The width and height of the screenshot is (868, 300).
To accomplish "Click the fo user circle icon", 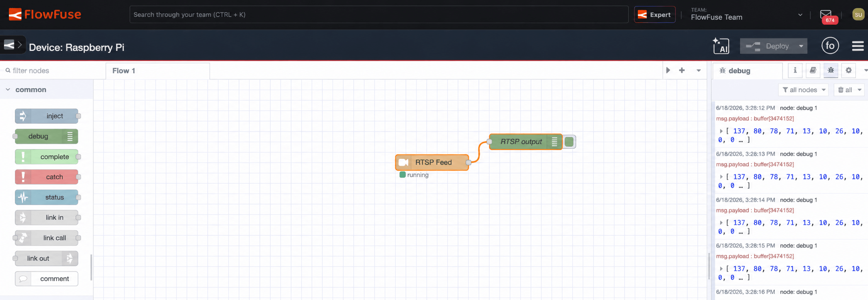I will [x=830, y=46].
